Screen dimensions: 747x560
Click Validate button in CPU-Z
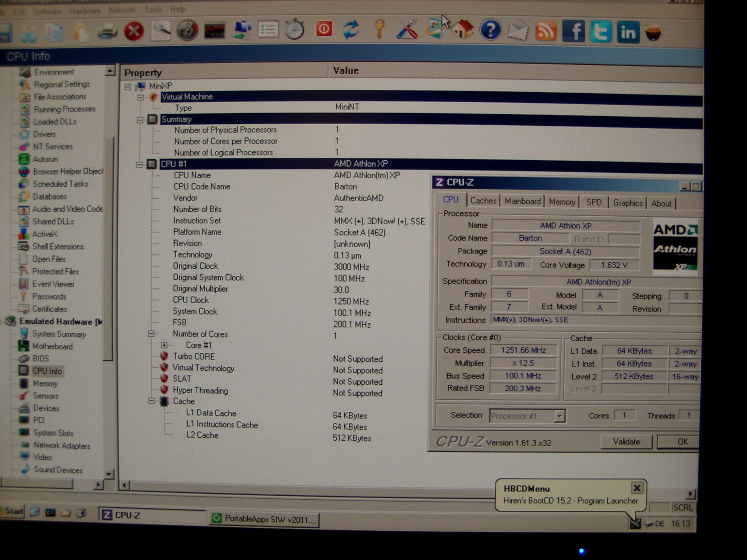click(x=626, y=441)
